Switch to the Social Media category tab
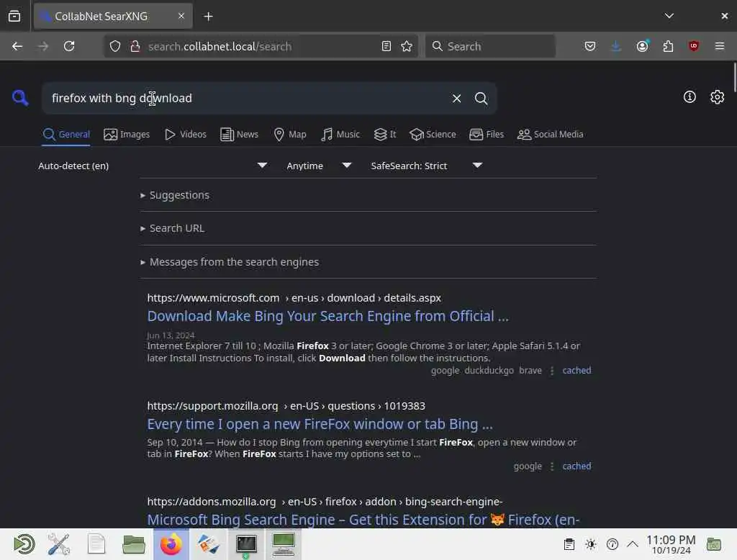 point(550,135)
